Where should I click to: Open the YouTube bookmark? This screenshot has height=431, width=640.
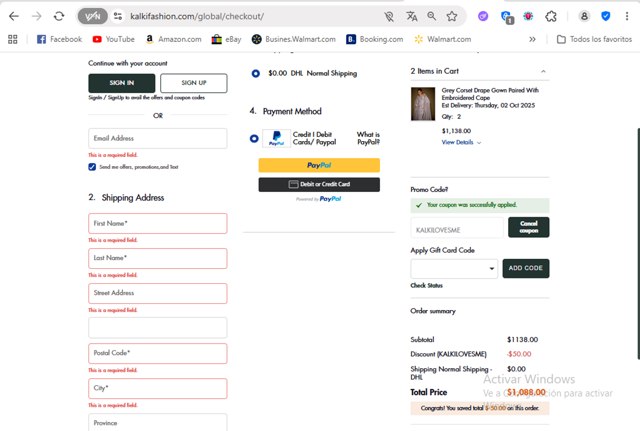(x=113, y=39)
